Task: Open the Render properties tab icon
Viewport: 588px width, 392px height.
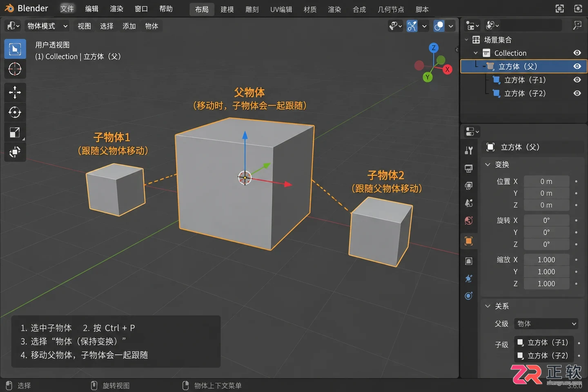Action: 469,169
